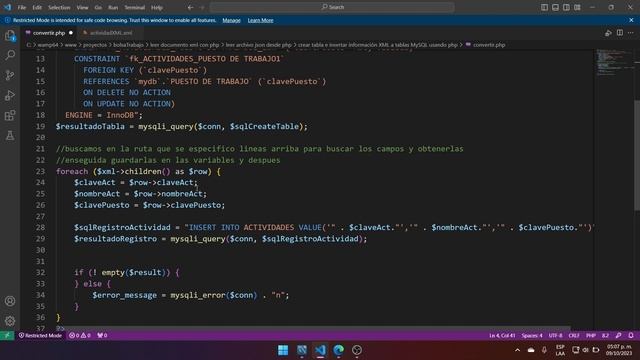Open the File menu
The height and width of the screenshot is (360, 640).
[x=22, y=7]
